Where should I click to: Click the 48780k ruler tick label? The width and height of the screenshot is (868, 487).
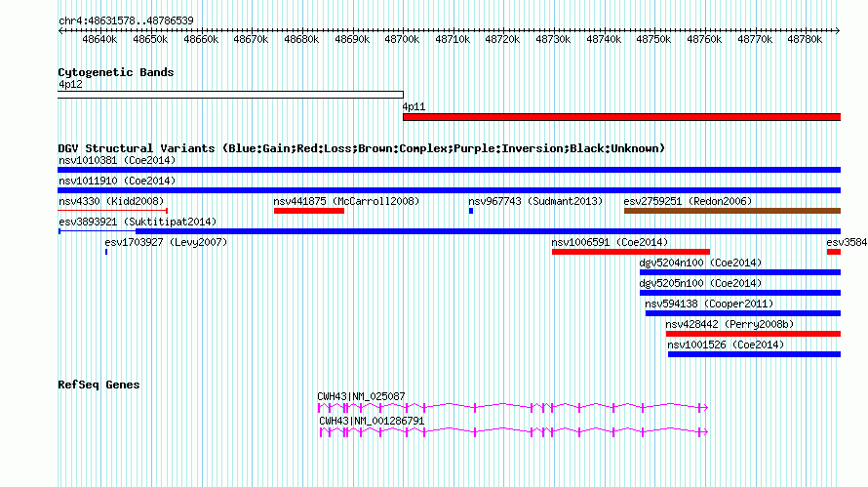pos(805,39)
